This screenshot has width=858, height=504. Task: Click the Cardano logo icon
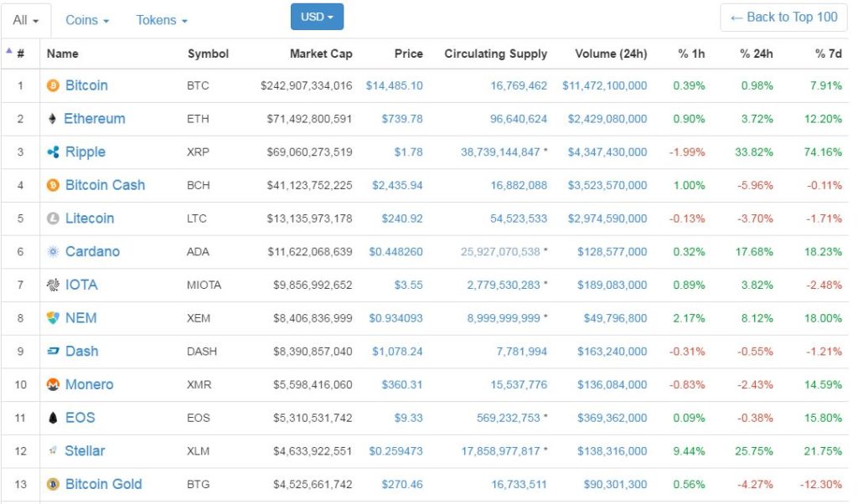coord(53,252)
